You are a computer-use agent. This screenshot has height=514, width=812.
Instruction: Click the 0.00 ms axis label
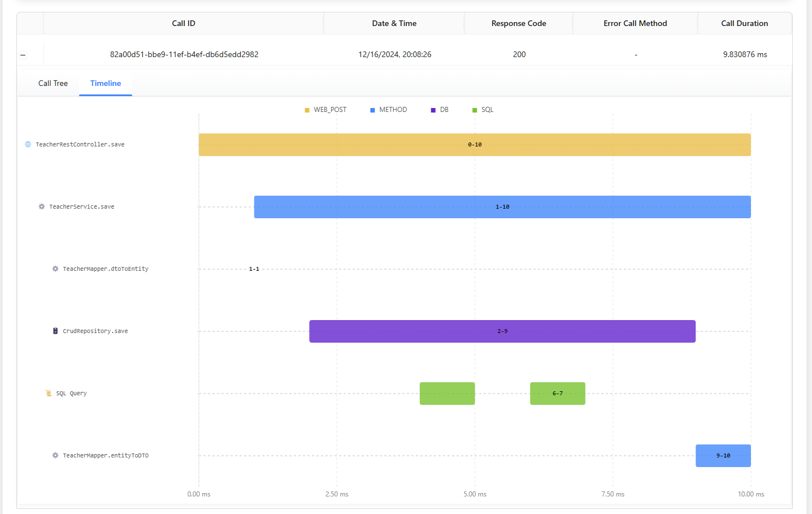pyautogui.click(x=199, y=494)
